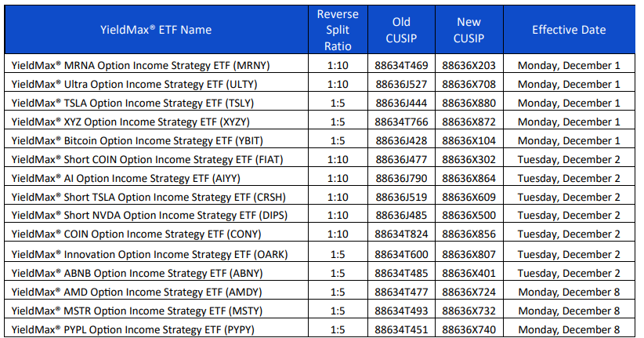Click old CUSIP 88634T600

[401, 255]
